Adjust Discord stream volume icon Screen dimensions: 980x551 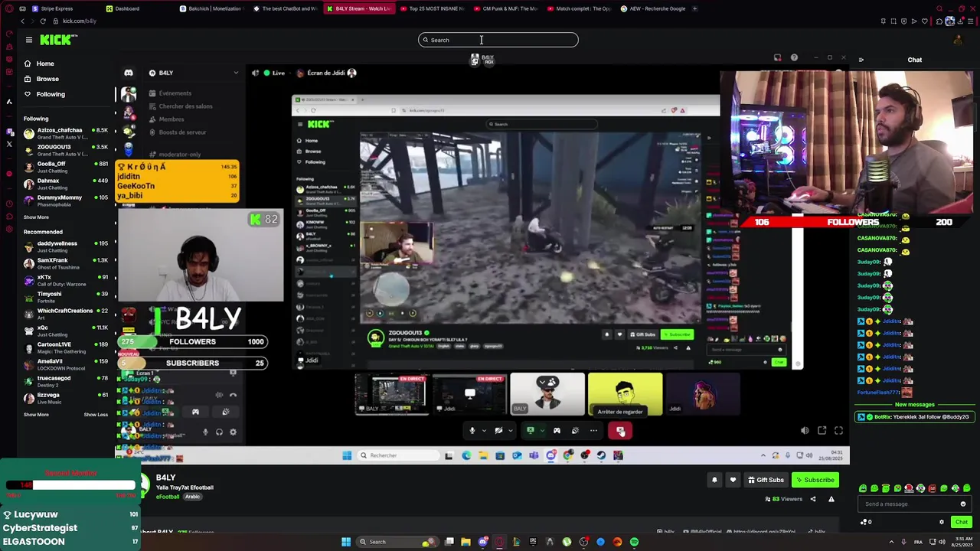click(x=805, y=431)
